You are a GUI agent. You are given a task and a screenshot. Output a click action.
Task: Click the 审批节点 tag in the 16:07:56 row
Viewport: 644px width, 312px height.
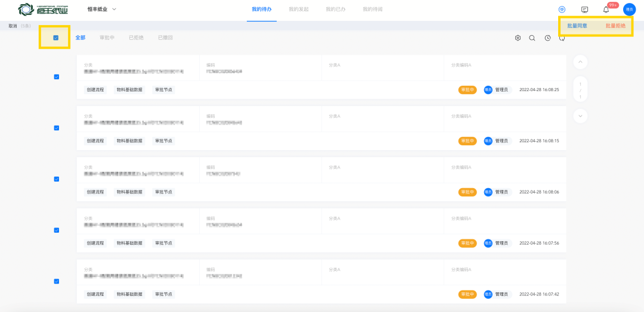[163, 243]
